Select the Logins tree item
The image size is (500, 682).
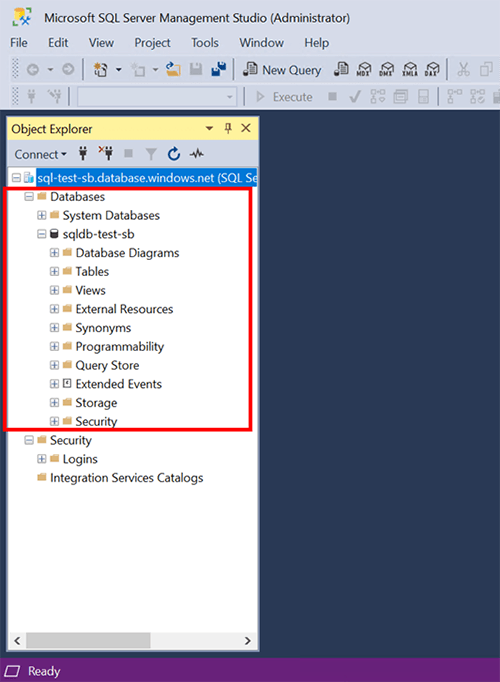click(x=80, y=459)
